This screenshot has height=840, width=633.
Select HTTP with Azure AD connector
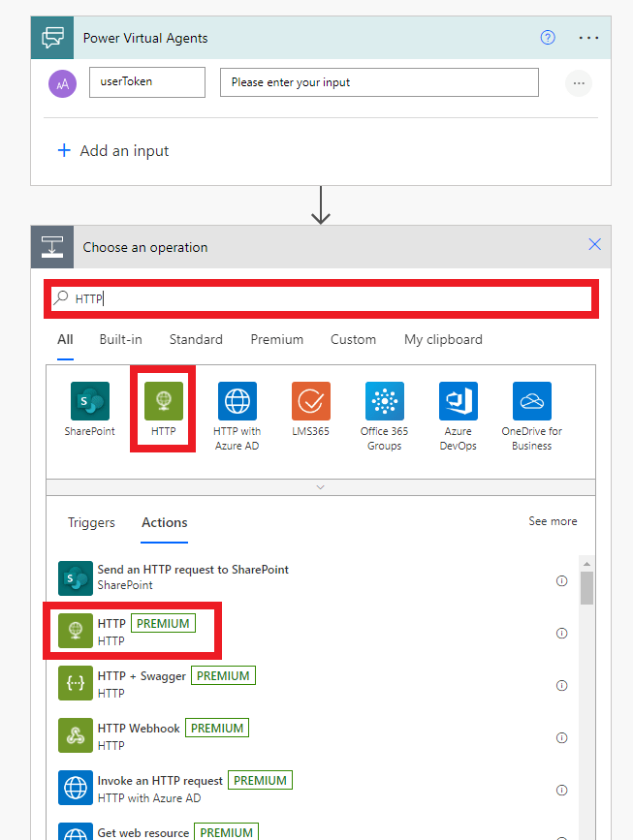(x=237, y=401)
